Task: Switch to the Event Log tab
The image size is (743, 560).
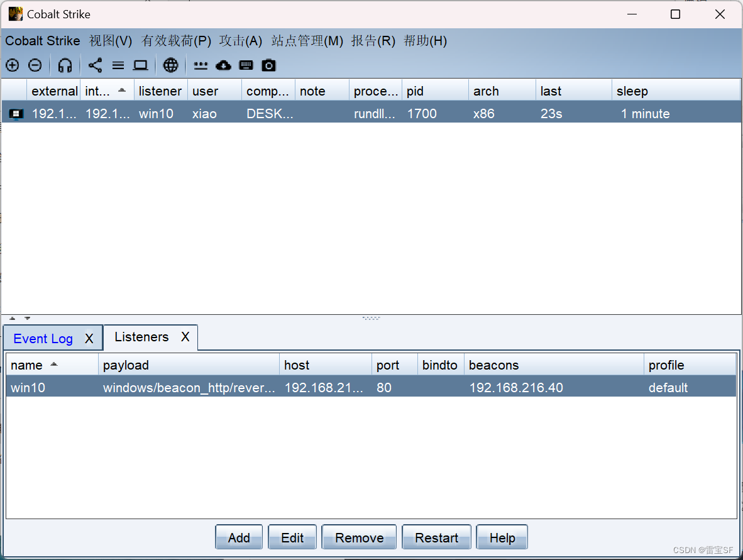Action: pyautogui.click(x=43, y=339)
